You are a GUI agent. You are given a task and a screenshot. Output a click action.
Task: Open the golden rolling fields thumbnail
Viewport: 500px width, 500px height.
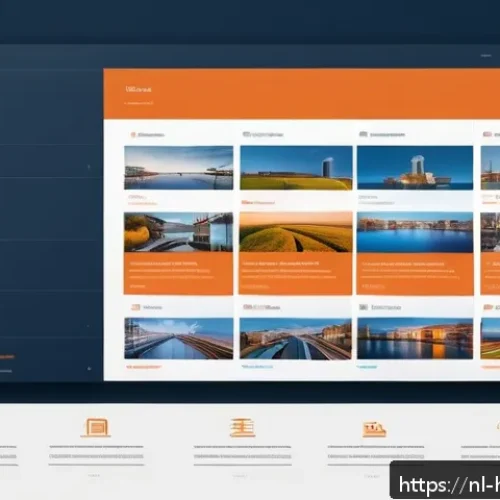[296, 232]
